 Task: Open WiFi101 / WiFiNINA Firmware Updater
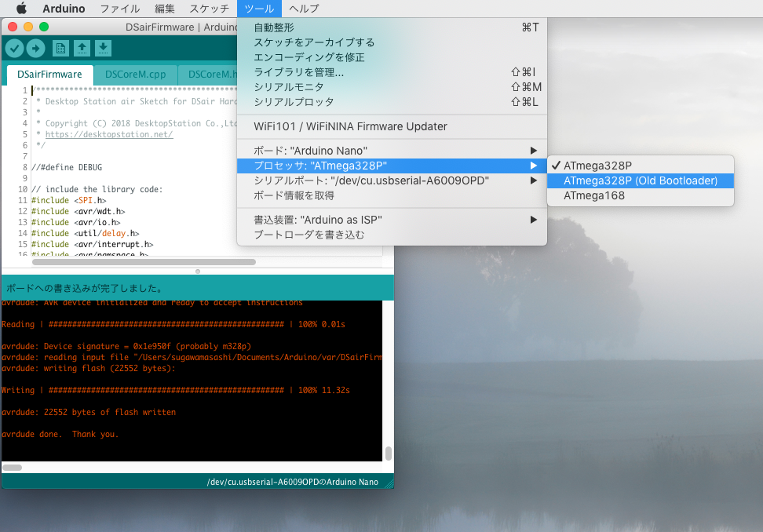392,126
